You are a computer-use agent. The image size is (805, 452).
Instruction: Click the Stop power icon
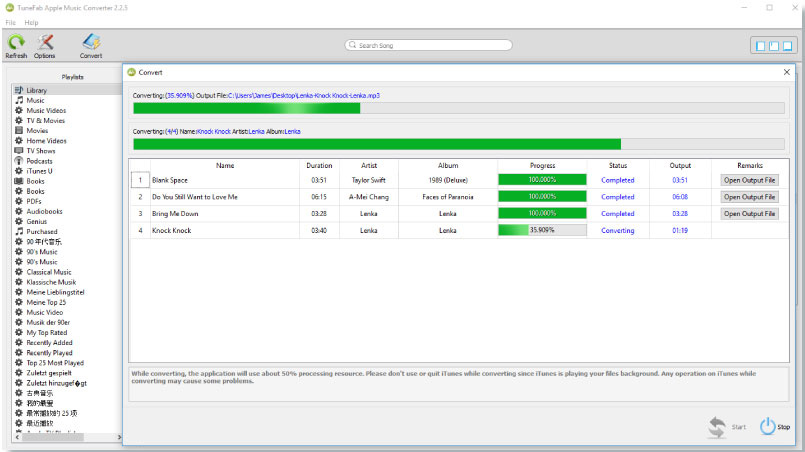pos(768,426)
